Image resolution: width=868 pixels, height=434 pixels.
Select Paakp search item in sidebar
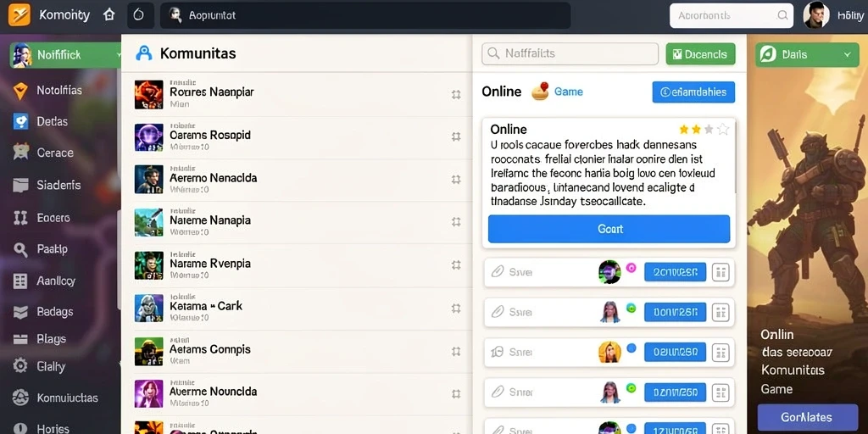(52, 249)
